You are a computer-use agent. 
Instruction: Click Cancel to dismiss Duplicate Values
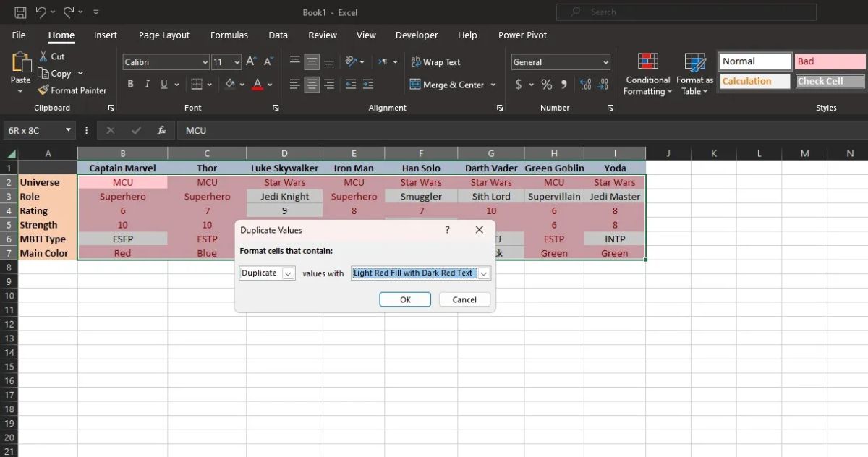click(x=464, y=299)
